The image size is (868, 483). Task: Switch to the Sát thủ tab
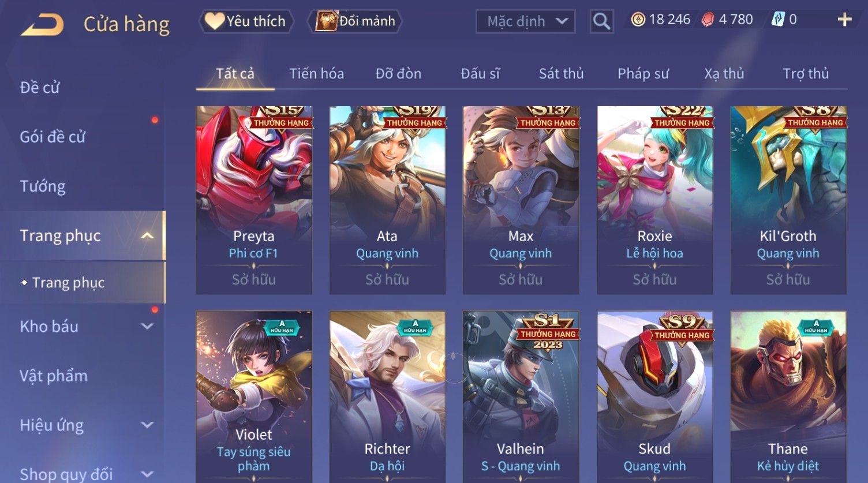[561, 73]
